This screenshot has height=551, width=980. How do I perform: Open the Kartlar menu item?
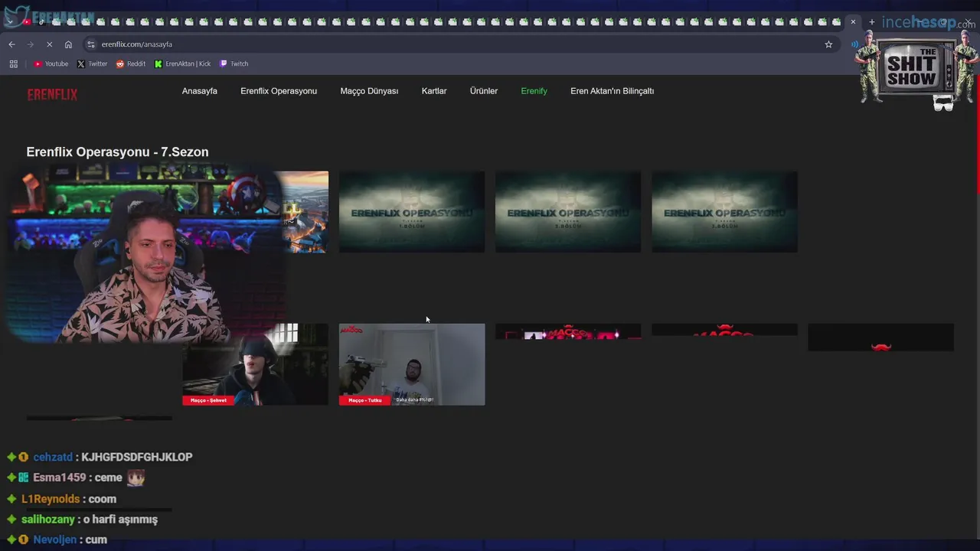coord(434,91)
